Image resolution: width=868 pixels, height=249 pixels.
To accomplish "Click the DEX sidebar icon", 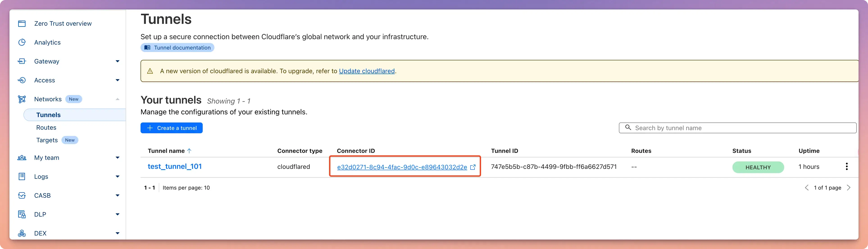I will (x=22, y=233).
